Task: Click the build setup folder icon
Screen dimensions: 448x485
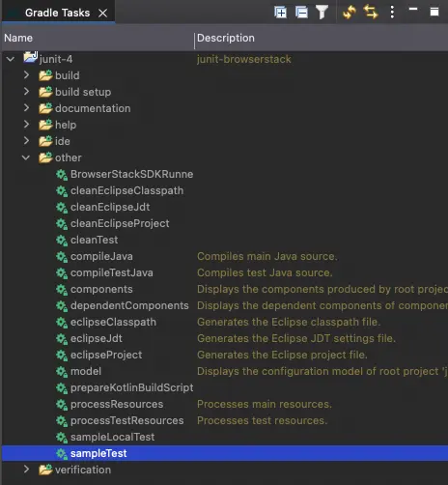Action: pos(45,92)
